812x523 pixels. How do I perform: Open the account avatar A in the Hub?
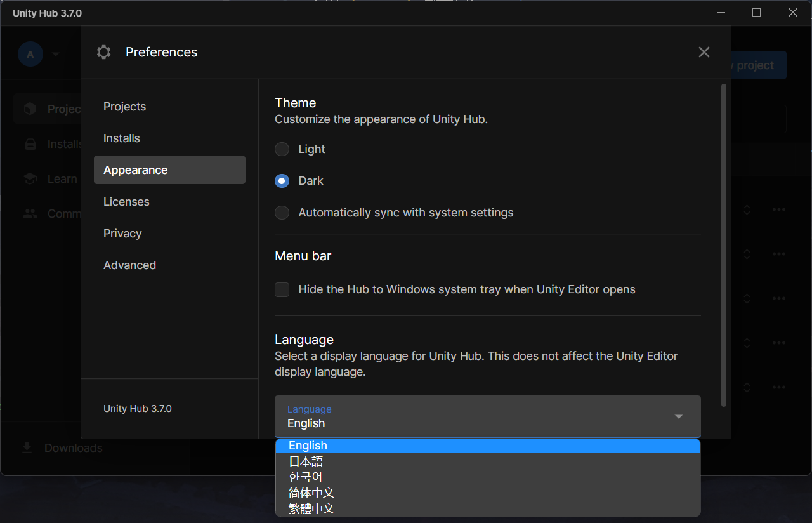coord(30,54)
